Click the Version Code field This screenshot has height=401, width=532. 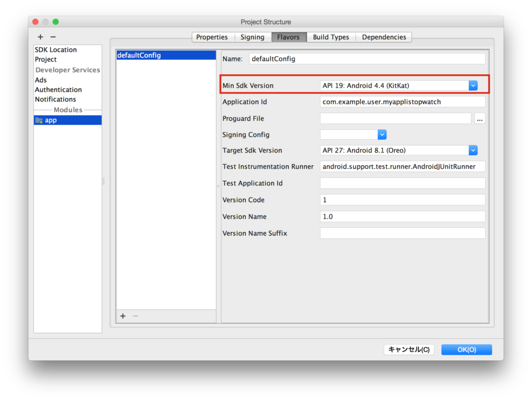click(403, 200)
